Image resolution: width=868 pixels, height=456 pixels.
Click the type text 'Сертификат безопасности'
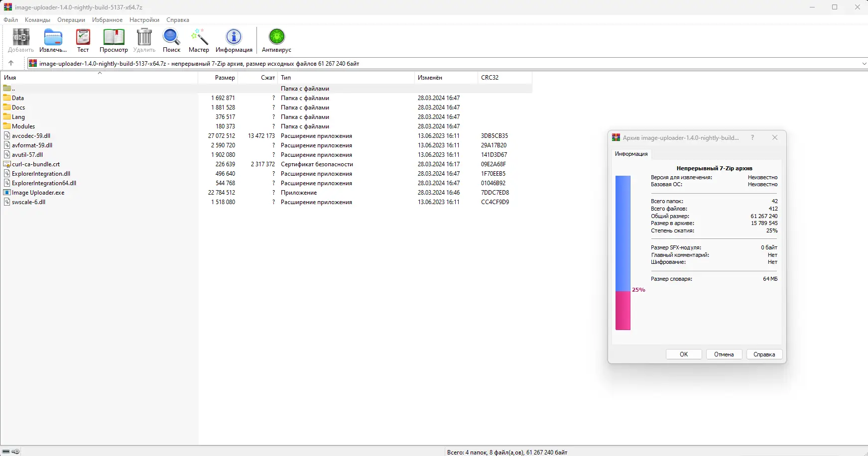tap(317, 164)
